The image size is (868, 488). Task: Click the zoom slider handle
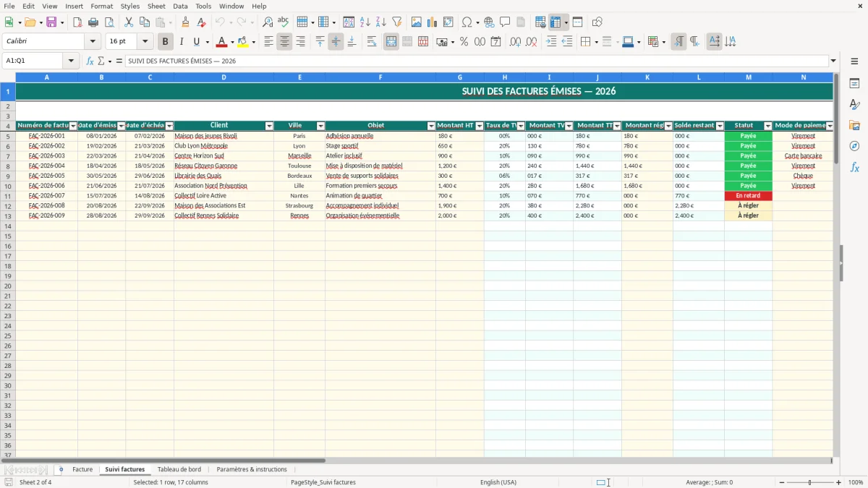[810, 482]
